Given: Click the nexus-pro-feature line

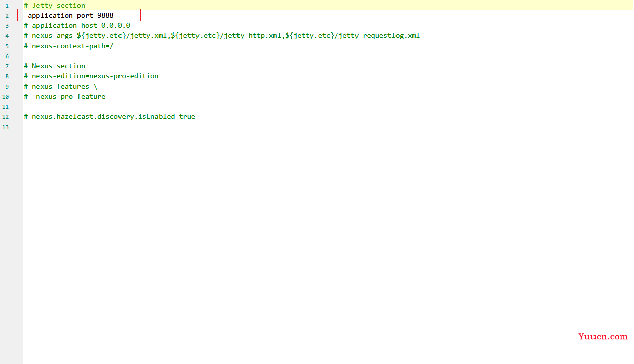Looking at the screenshot, I should (x=64, y=97).
